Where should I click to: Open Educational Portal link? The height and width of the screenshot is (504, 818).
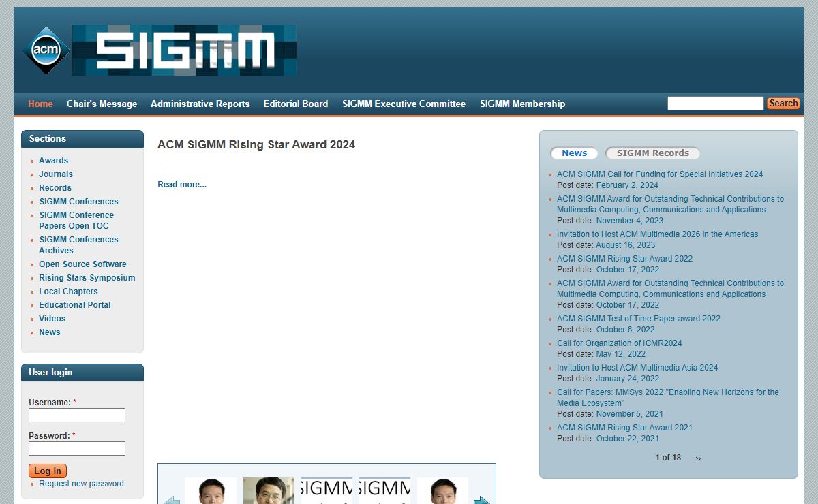(75, 305)
